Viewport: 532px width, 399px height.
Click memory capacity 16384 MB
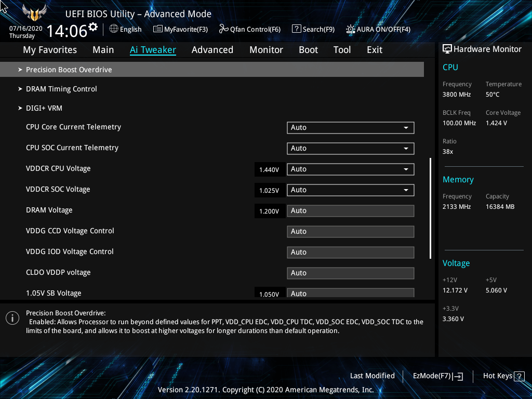(x=500, y=207)
